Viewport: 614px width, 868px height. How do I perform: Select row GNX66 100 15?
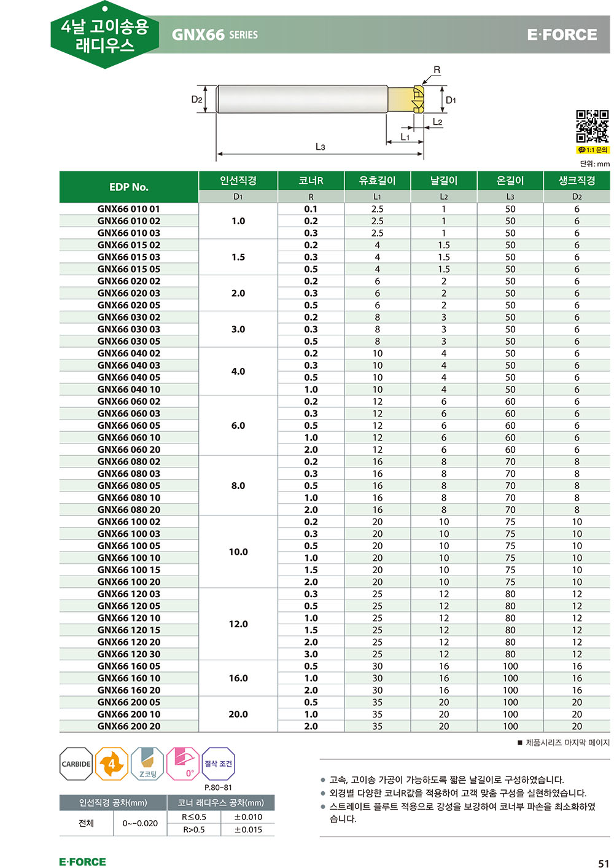pyautogui.click(x=335, y=569)
